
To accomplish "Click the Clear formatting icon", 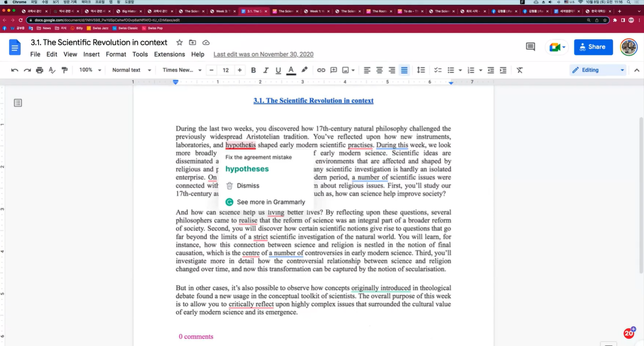I will pos(519,70).
